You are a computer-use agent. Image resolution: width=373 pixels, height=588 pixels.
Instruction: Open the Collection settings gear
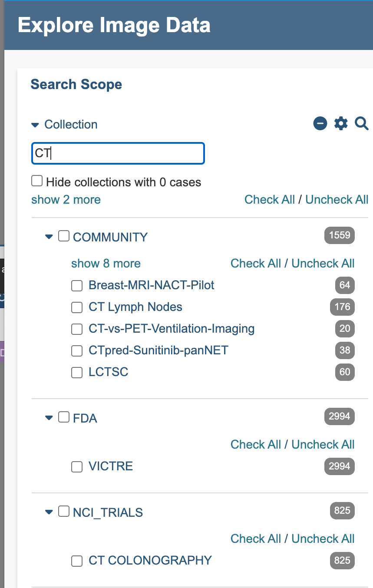coord(341,124)
